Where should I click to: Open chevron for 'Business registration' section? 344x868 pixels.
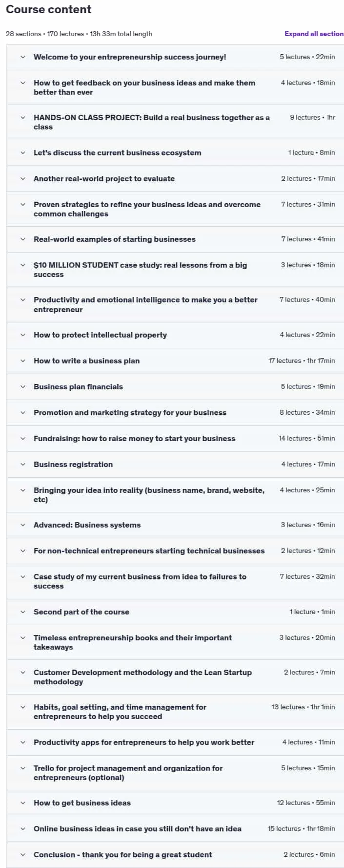[x=23, y=465]
